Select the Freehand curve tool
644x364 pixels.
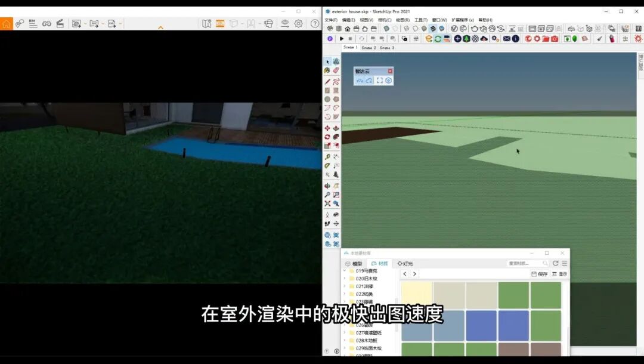pyautogui.click(x=336, y=82)
